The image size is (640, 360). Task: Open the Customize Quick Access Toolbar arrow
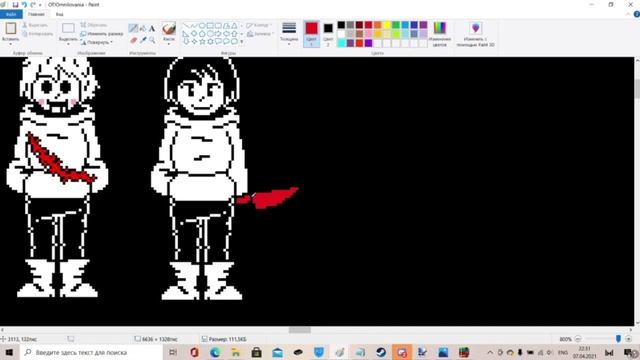pyautogui.click(x=40, y=5)
